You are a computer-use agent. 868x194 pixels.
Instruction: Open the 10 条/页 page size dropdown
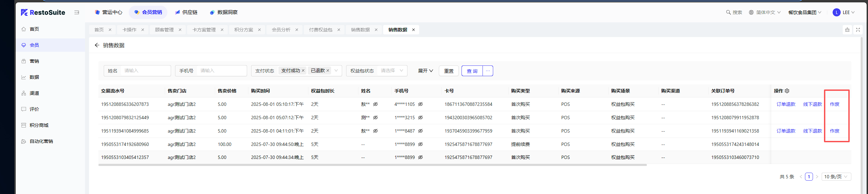point(836,177)
